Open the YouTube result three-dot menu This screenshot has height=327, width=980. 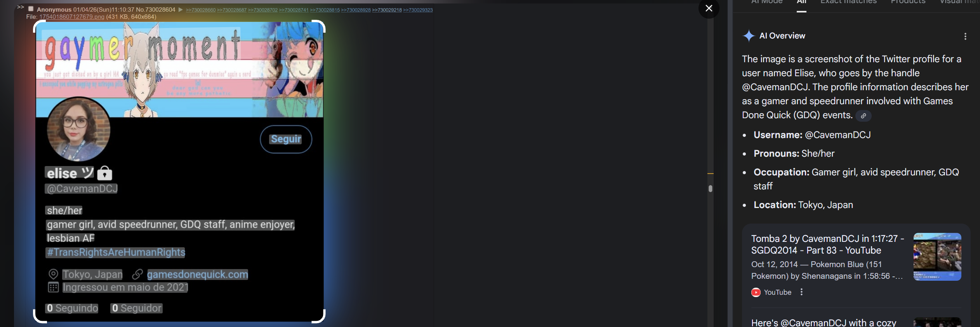click(x=801, y=292)
